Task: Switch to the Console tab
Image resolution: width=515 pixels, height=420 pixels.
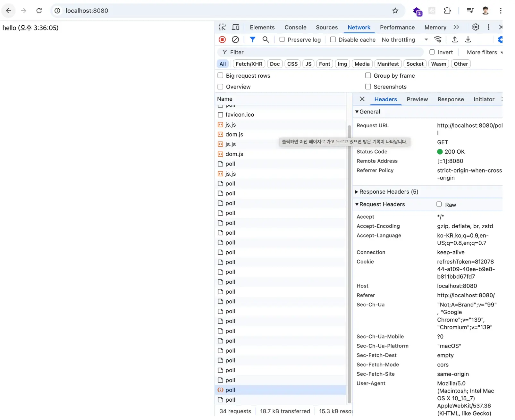Action: 295,28
